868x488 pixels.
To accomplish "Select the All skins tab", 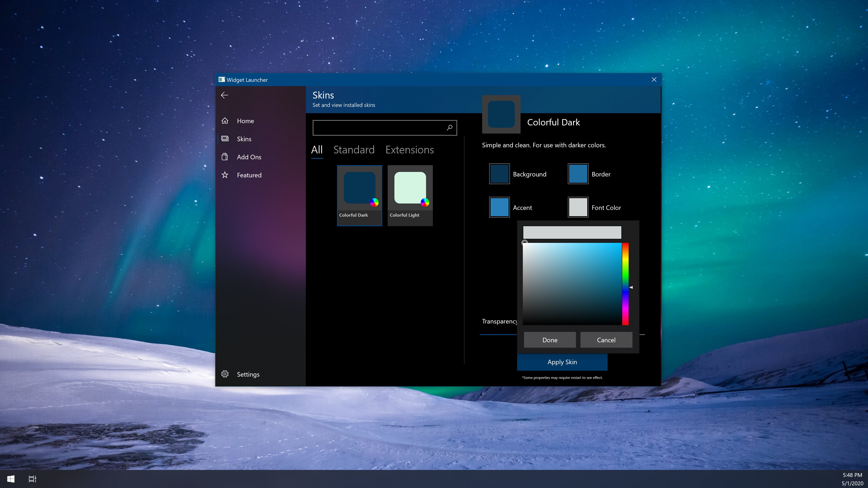I will click(317, 150).
